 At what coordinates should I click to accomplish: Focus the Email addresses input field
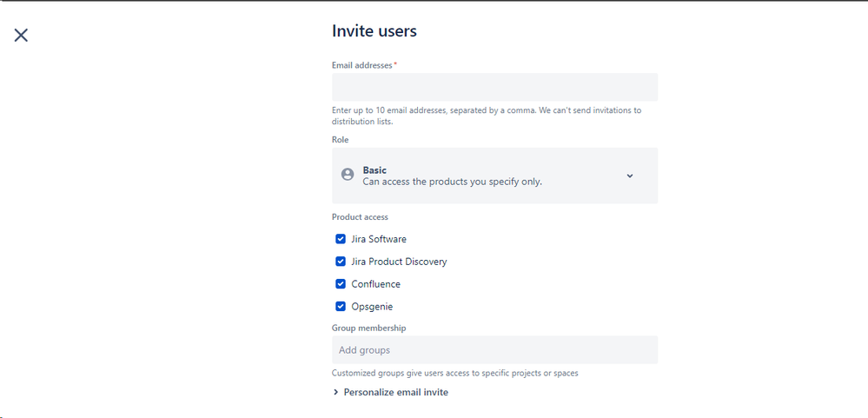pyautogui.click(x=495, y=87)
